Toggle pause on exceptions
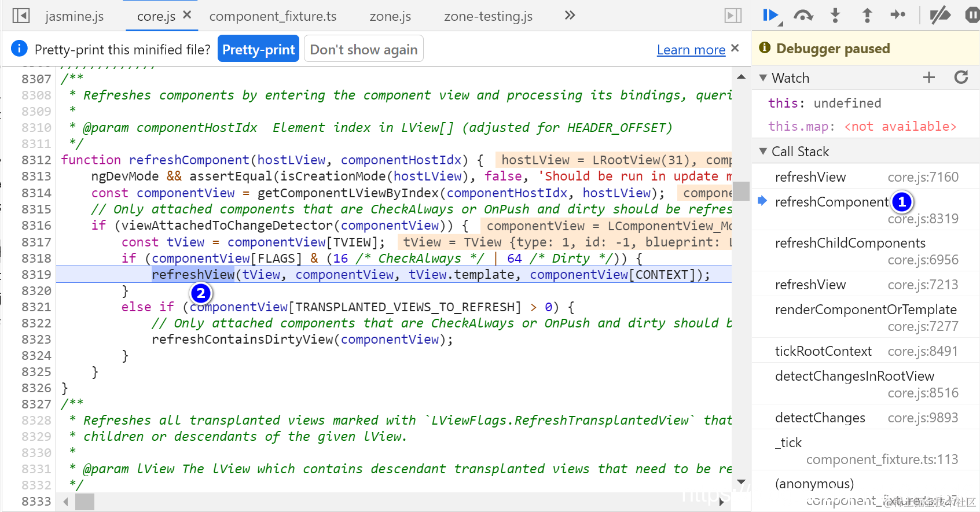Screen dimensions: 980x512 coord(972,15)
